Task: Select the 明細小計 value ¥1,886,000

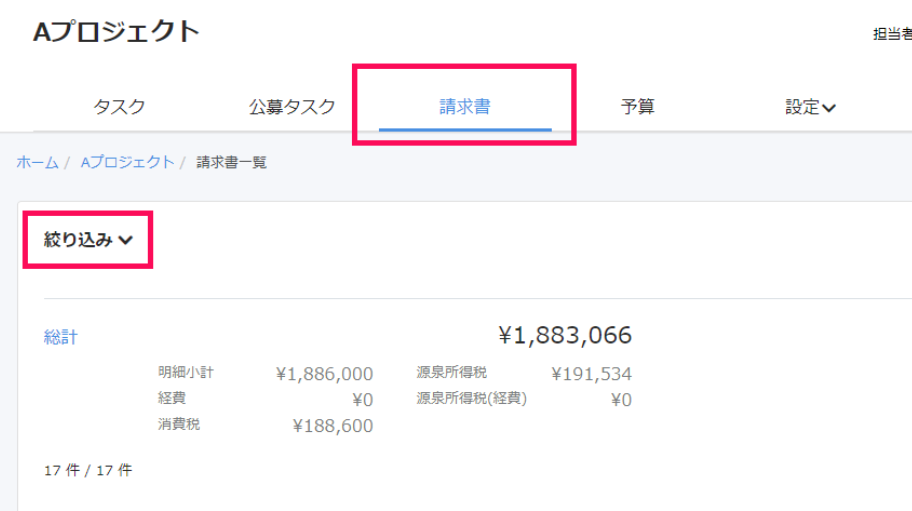Action: 325,374
